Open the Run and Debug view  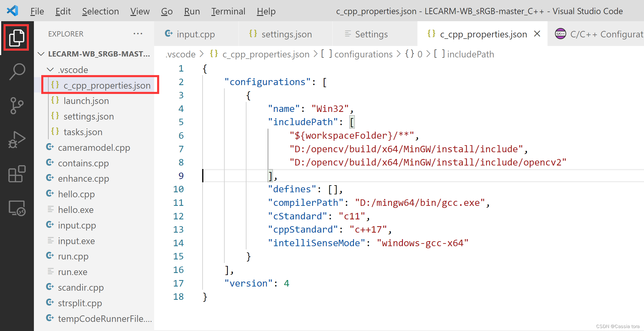[16, 140]
